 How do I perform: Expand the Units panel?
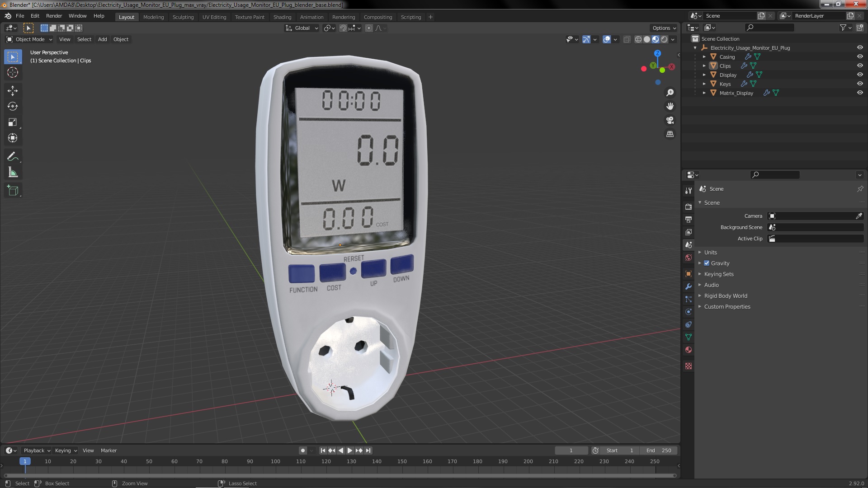[x=710, y=252]
